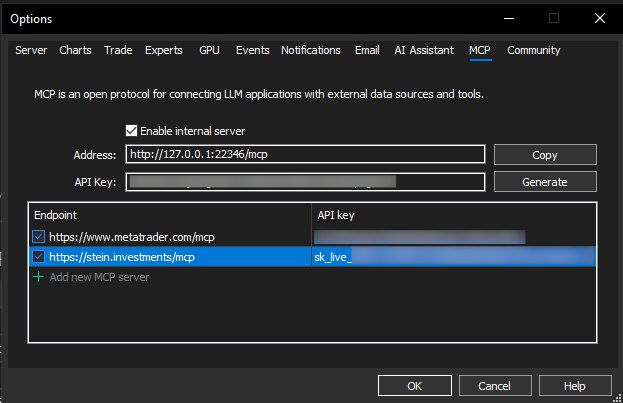This screenshot has width=623, height=403.
Task: Click the internal server API Key field
Action: point(305,182)
